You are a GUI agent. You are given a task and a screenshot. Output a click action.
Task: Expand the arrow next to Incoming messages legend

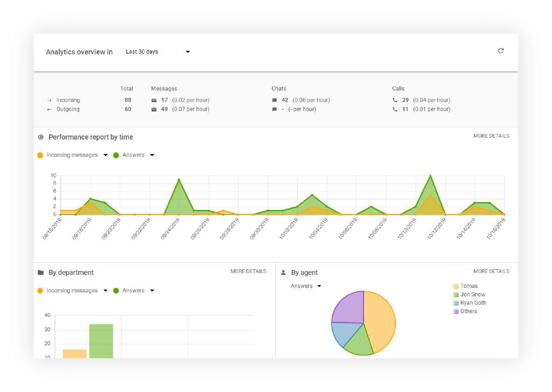[x=105, y=154]
